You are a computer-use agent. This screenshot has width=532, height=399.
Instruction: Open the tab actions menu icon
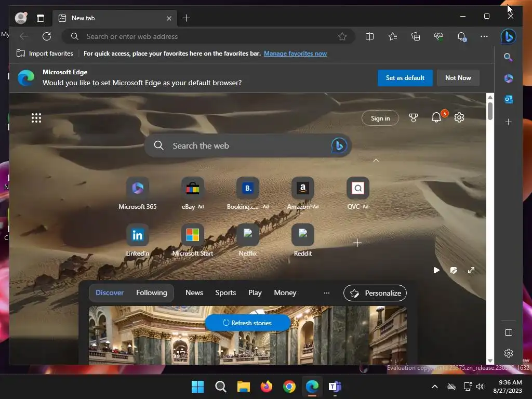click(41, 18)
